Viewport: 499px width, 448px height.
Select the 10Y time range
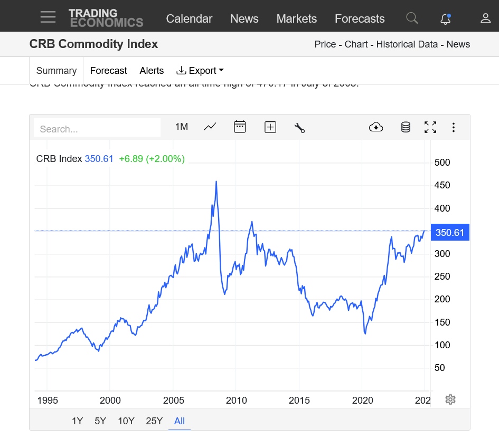pyautogui.click(x=126, y=421)
